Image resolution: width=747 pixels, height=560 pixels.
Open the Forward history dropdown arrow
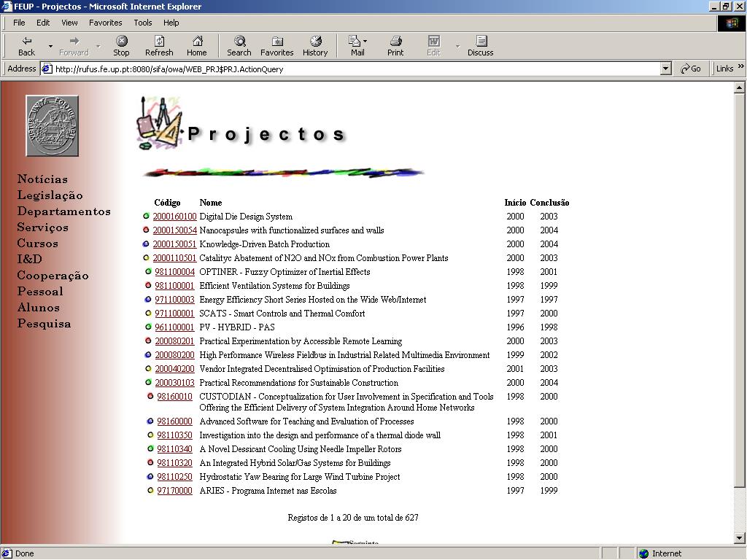[x=98, y=46]
